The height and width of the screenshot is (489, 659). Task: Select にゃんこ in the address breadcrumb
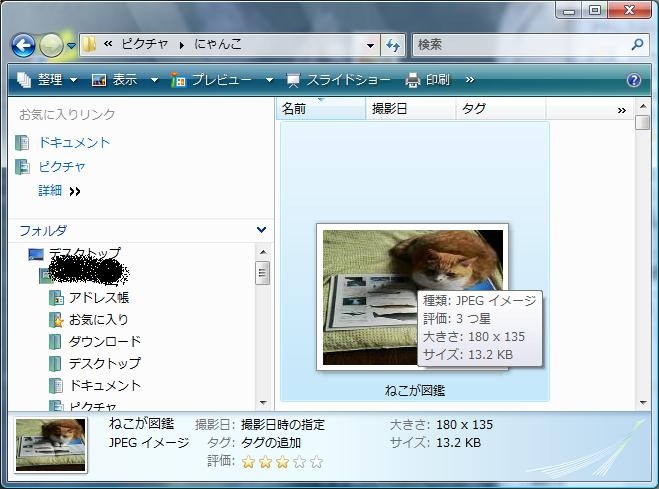(x=218, y=44)
